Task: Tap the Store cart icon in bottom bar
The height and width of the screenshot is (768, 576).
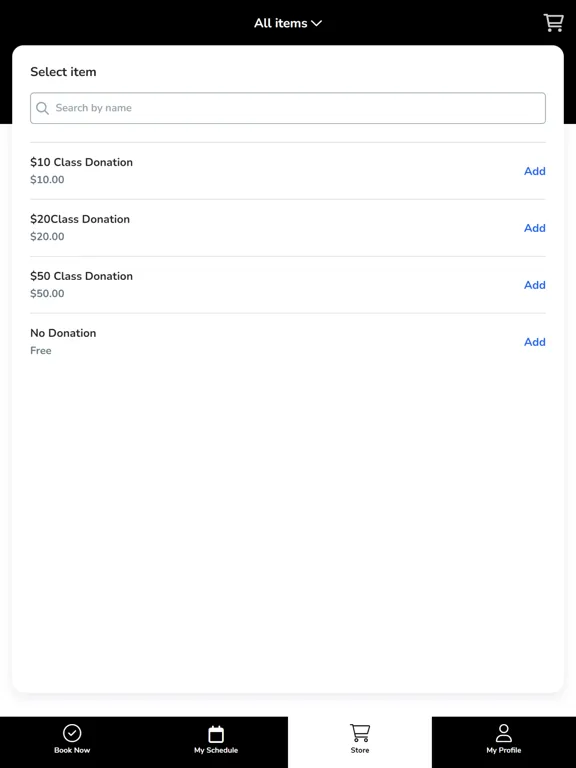Action: [360, 733]
